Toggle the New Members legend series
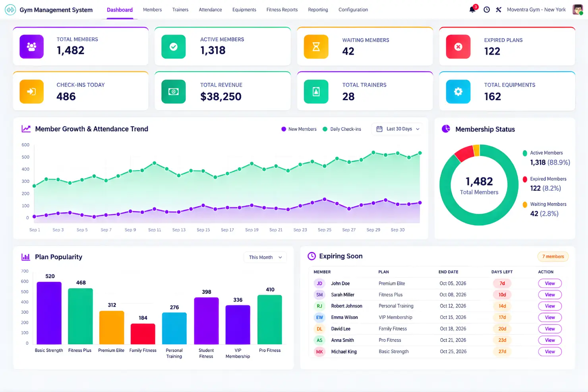This screenshot has width=588, height=392. click(x=299, y=129)
